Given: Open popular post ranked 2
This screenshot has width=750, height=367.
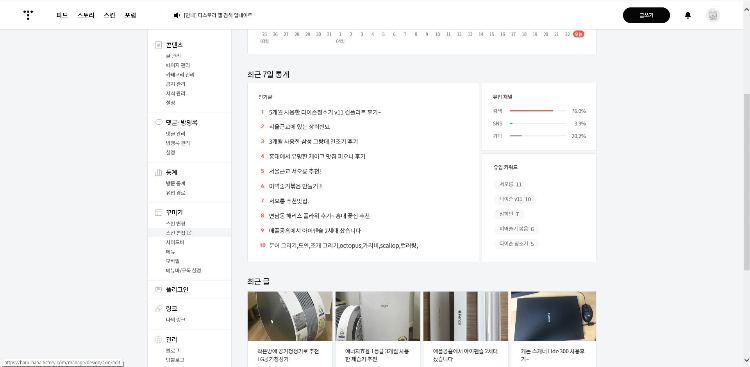Looking at the screenshot, I should coord(299,127).
